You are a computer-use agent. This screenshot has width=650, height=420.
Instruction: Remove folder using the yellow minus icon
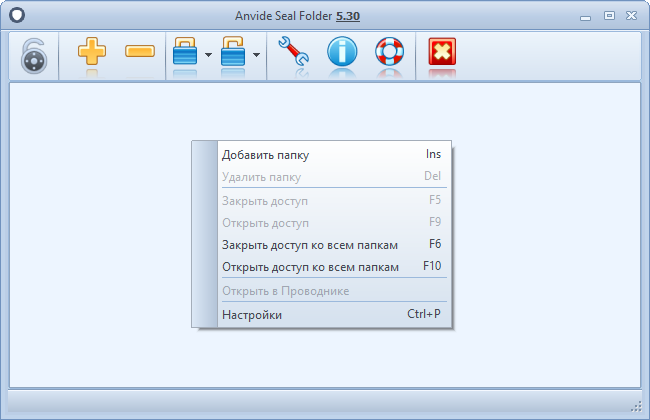pos(140,51)
